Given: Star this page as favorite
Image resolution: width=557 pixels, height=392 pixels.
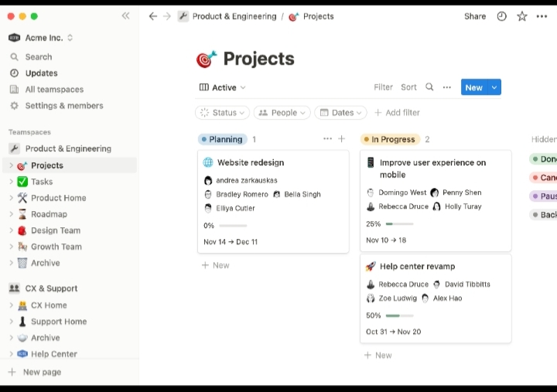Looking at the screenshot, I should click(521, 16).
